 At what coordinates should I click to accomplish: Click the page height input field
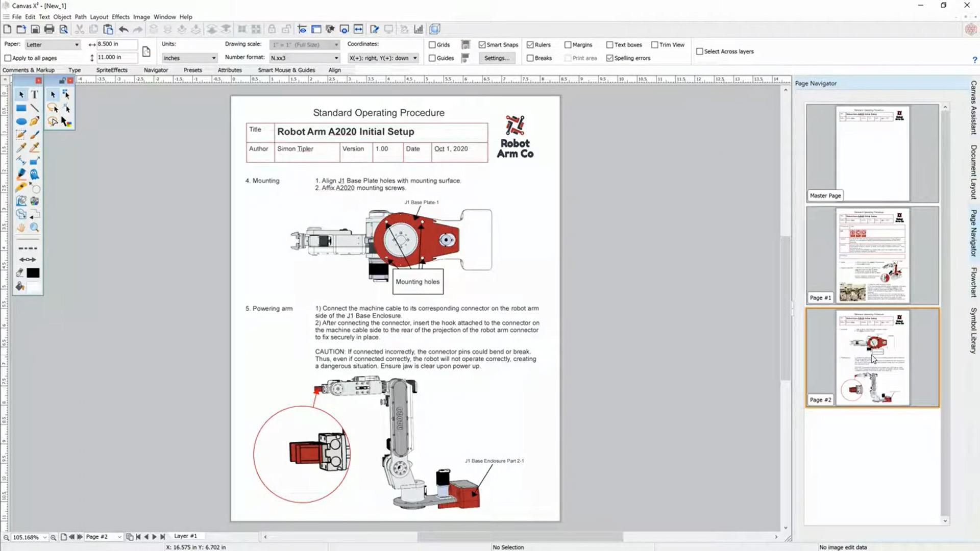[x=116, y=58]
